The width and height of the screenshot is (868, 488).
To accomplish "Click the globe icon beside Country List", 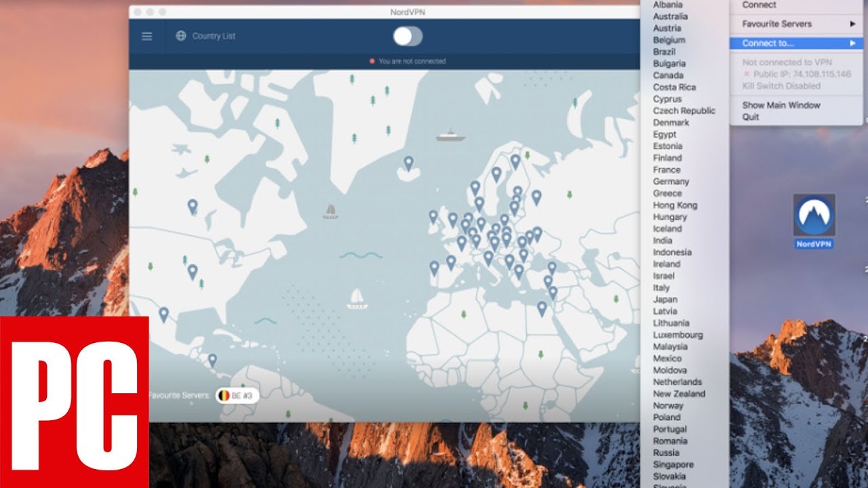I will (180, 36).
